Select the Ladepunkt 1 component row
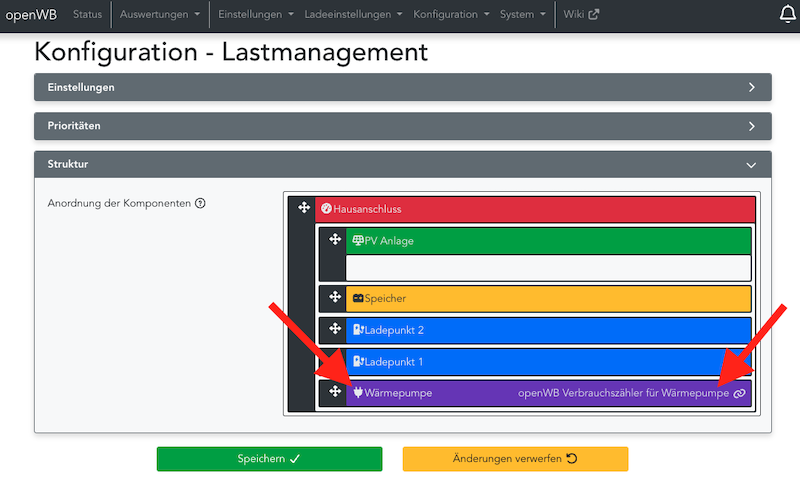 pos(548,362)
